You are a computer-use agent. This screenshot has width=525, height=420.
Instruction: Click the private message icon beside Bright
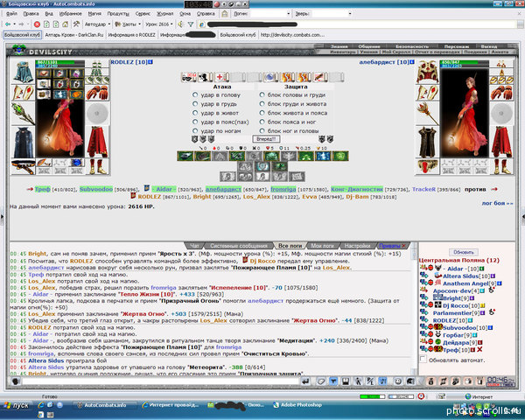(423, 297)
